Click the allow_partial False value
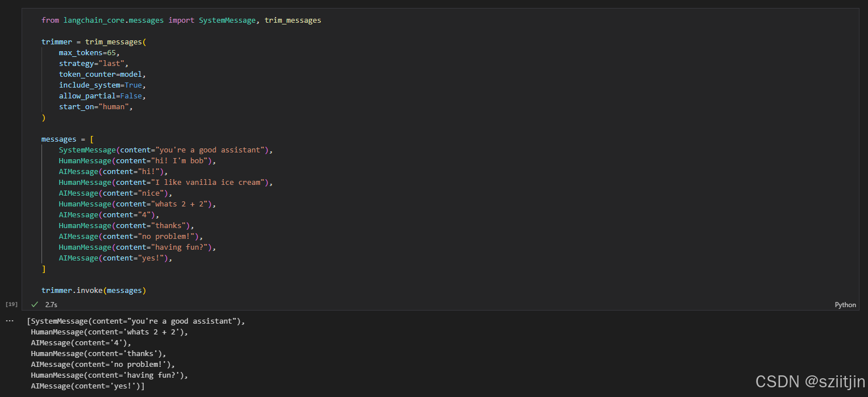Image resolution: width=868 pixels, height=397 pixels. click(131, 96)
